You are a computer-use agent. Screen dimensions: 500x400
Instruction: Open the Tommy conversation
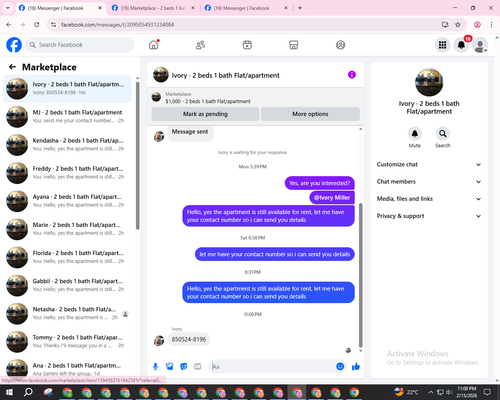pyautogui.click(x=67, y=341)
